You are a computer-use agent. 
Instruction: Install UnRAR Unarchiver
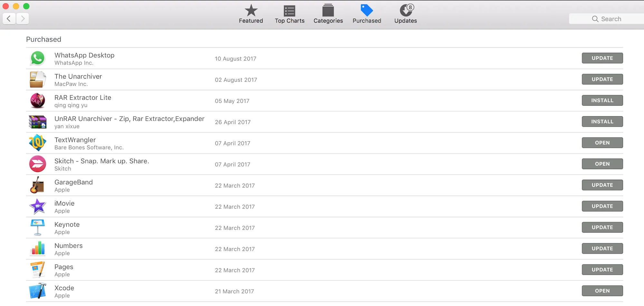[x=602, y=121]
